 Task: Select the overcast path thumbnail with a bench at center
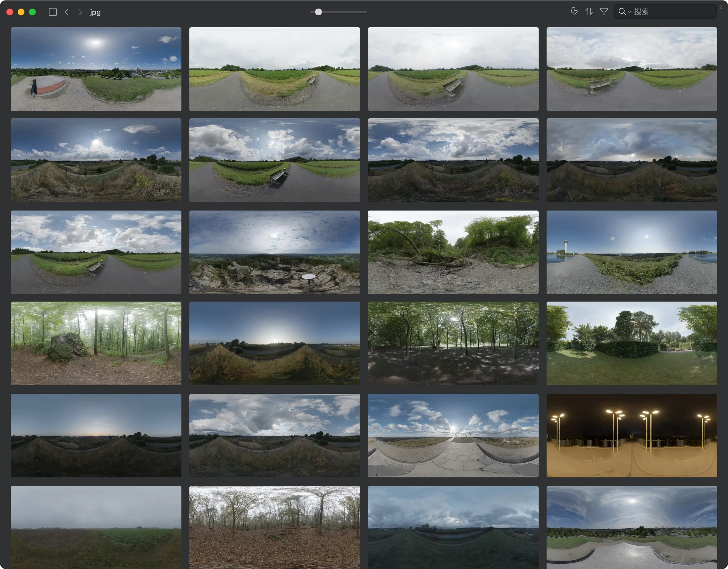tap(453, 69)
